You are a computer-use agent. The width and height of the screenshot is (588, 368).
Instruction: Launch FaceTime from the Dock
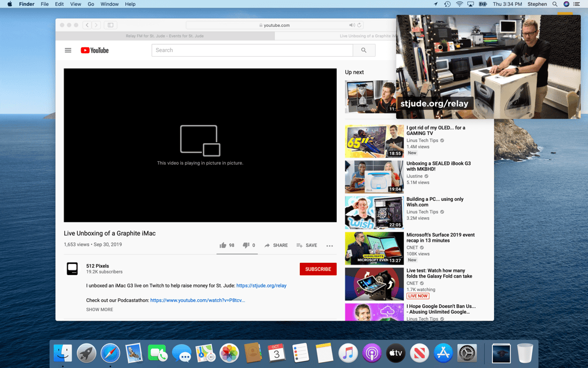(x=157, y=353)
